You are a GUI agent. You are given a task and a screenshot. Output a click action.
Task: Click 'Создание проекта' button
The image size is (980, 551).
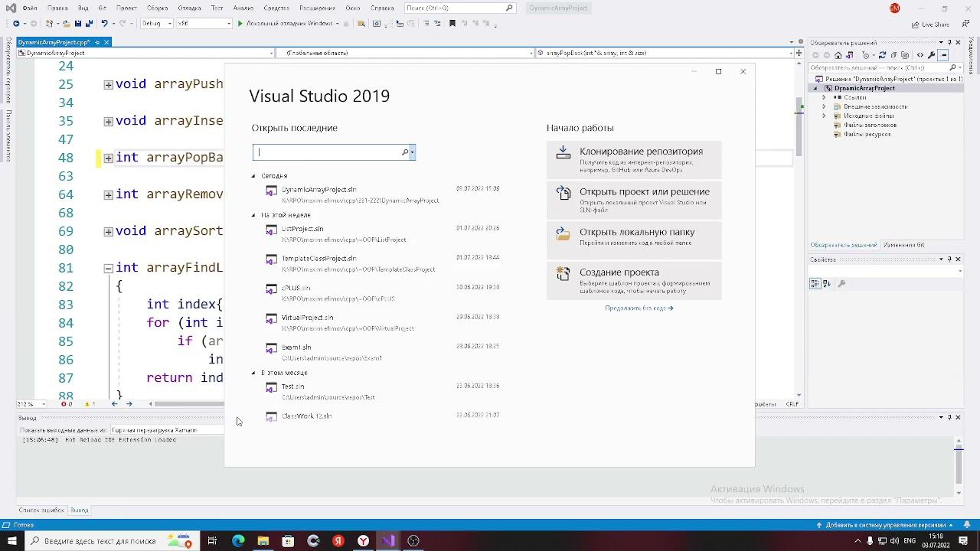[x=634, y=280]
